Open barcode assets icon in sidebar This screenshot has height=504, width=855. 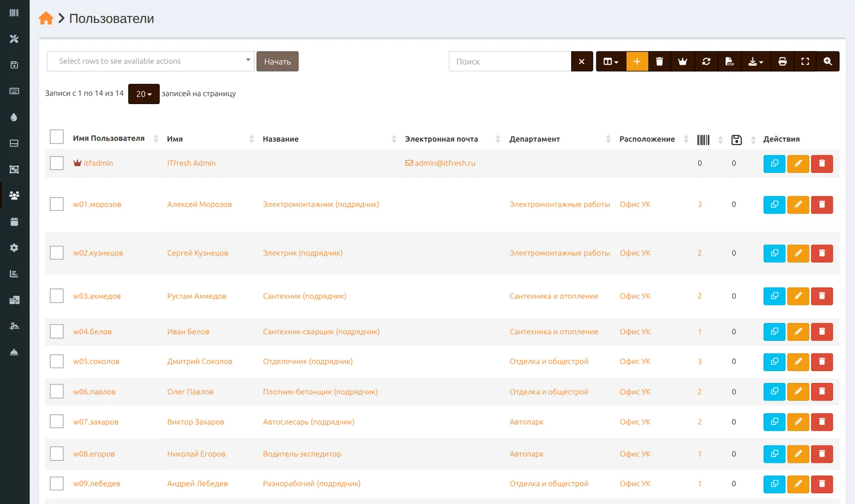[14, 13]
